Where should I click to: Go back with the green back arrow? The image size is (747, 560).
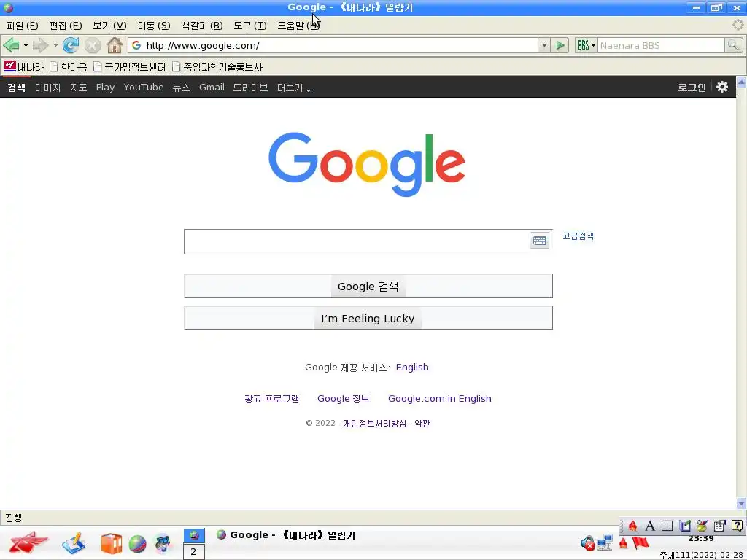(11, 46)
